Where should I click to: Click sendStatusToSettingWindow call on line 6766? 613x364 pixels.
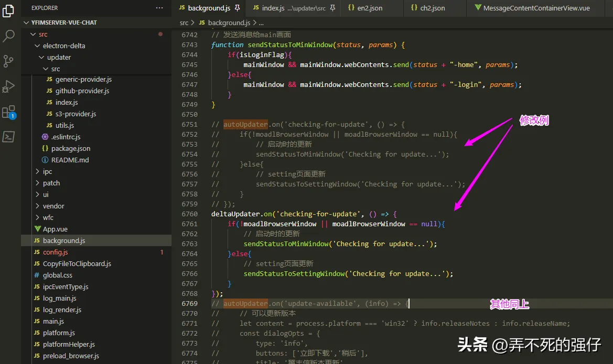[x=294, y=274]
